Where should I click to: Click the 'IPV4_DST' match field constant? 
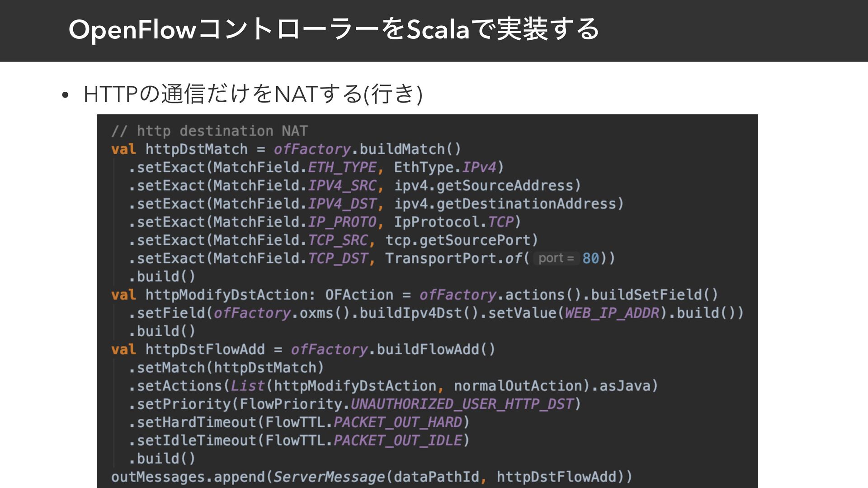pos(342,204)
